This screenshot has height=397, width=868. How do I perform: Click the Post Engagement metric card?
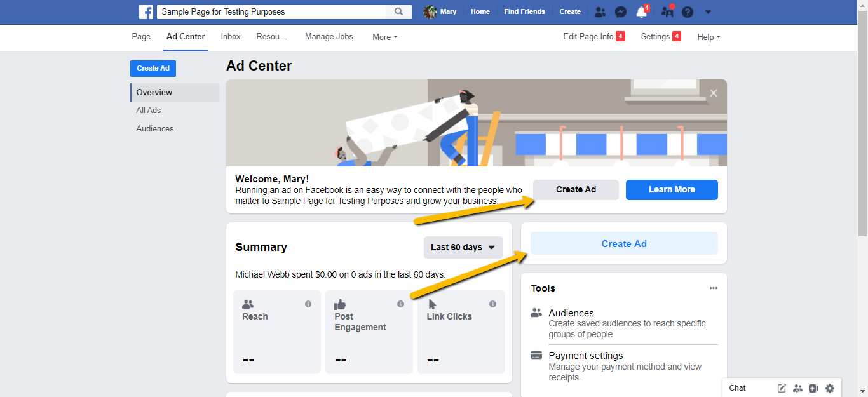click(369, 332)
